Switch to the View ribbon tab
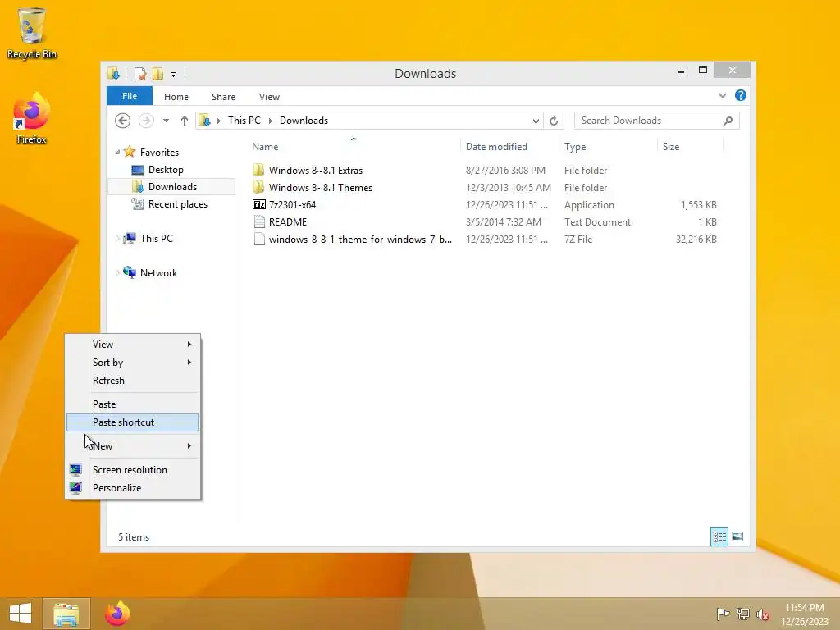The width and height of the screenshot is (840, 630). (x=269, y=97)
